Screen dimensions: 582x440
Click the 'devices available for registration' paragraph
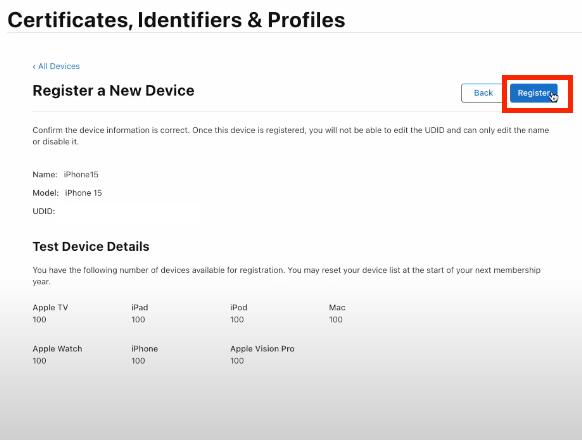click(286, 276)
